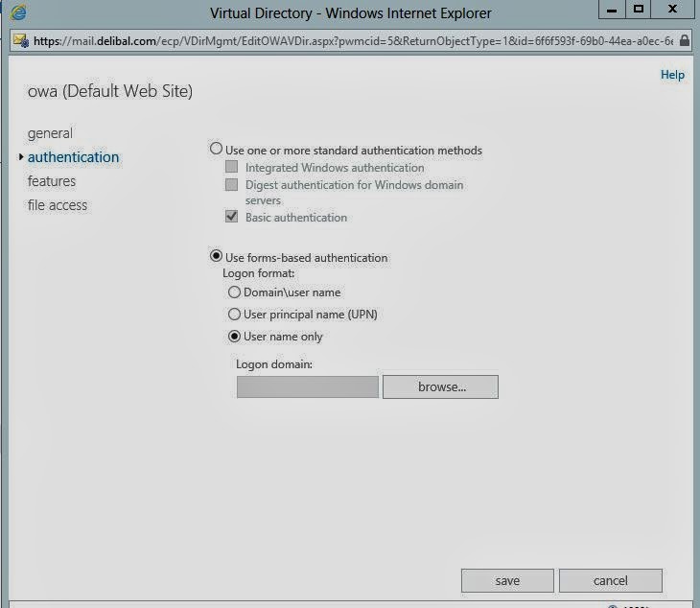The width and height of the screenshot is (700, 608).
Task: Close the Virtual Directory window
Action: point(673,11)
